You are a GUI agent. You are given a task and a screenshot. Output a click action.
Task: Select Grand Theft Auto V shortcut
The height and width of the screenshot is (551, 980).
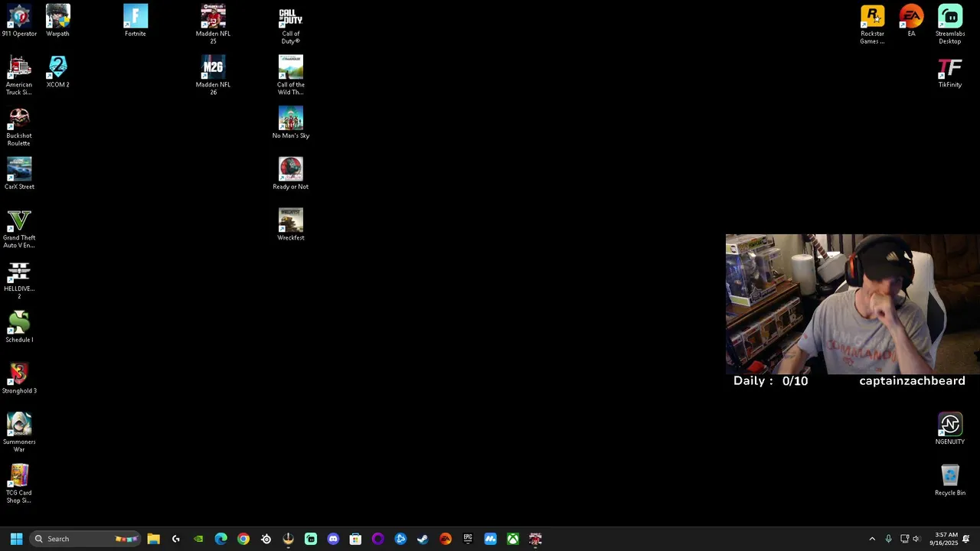coord(19,228)
